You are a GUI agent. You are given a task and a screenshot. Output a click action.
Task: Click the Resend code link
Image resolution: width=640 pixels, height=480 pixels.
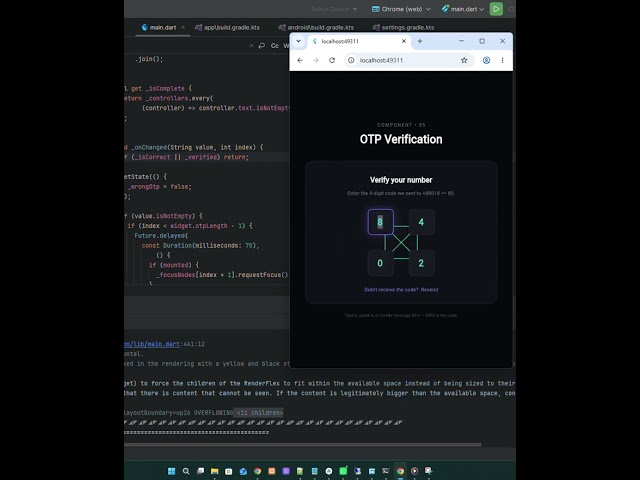point(429,290)
